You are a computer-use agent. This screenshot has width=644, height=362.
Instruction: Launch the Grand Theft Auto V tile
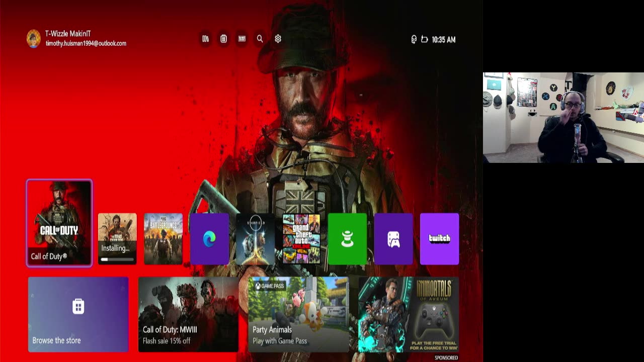click(301, 239)
